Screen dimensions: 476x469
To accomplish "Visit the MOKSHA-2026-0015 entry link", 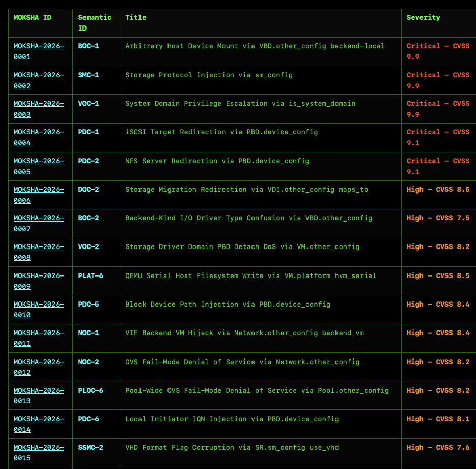I will [x=39, y=453].
